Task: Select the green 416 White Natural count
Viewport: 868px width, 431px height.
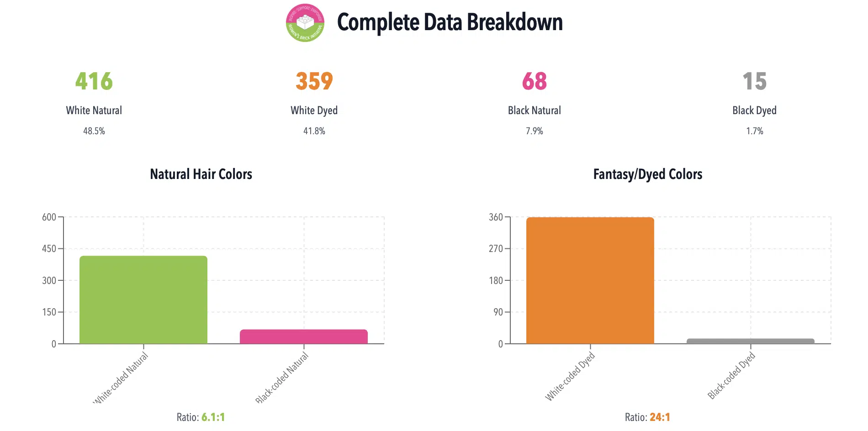Action: (94, 81)
